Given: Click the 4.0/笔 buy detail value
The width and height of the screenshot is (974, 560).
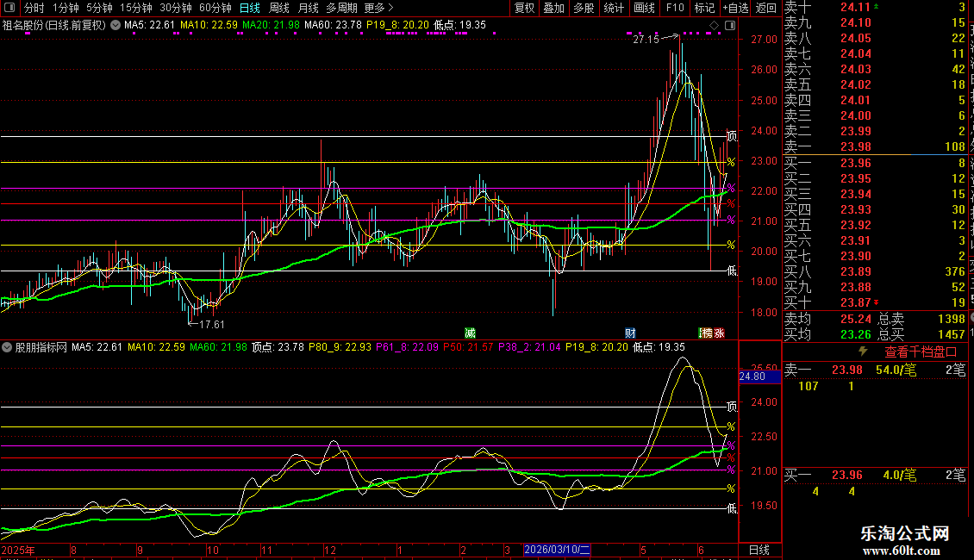Looking at the screenshot, I should (x=900, y=475).
